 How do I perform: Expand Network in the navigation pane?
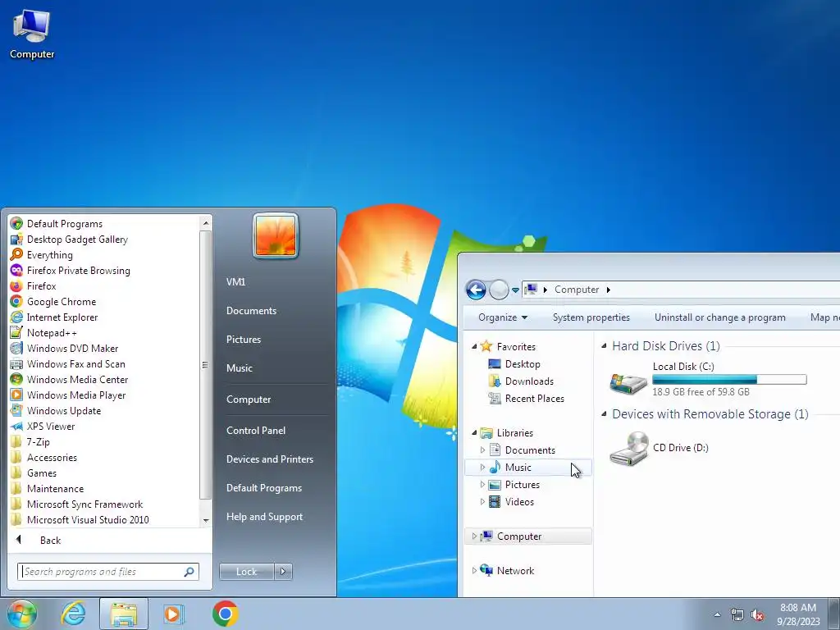pyautogui.click(x=474, y=571)
